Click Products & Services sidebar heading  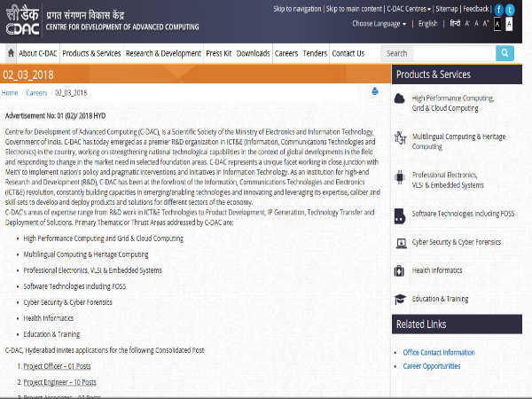pos(457,74)
